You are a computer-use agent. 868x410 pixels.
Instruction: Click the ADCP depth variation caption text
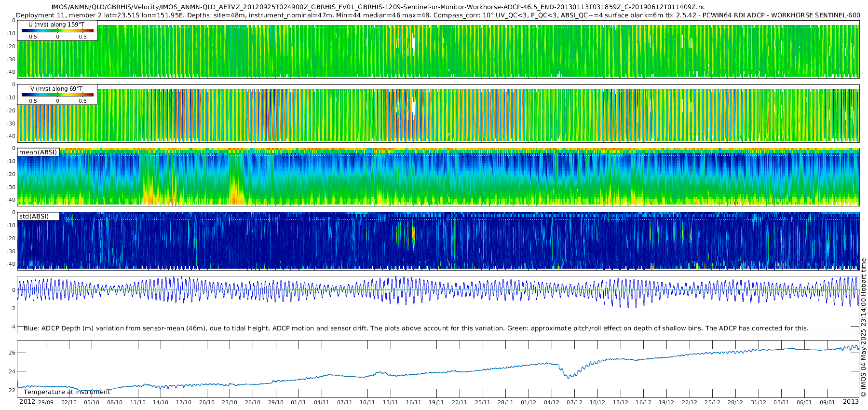point(416,328)
